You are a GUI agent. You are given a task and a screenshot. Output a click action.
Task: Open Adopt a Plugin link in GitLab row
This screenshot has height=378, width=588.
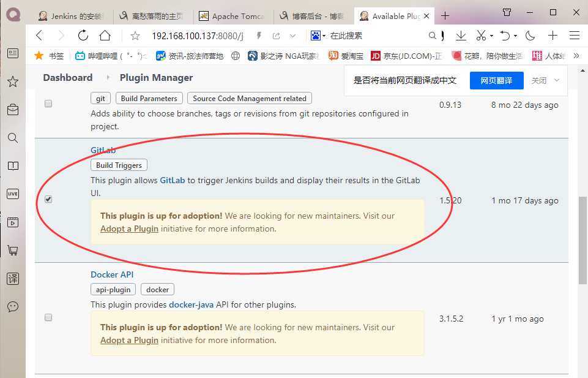[129, 229]
